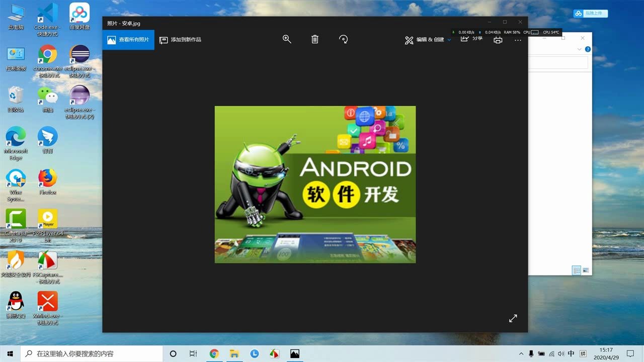Click the 查看所有照片 button
Screen dimensions: 644x362
[x=127, y=40]
